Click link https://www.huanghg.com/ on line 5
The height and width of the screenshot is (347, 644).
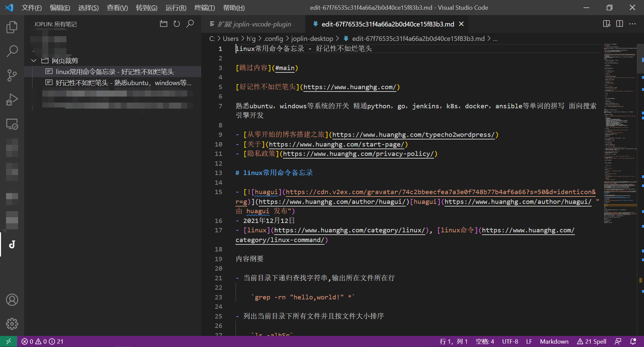click(x=350, y=87)
